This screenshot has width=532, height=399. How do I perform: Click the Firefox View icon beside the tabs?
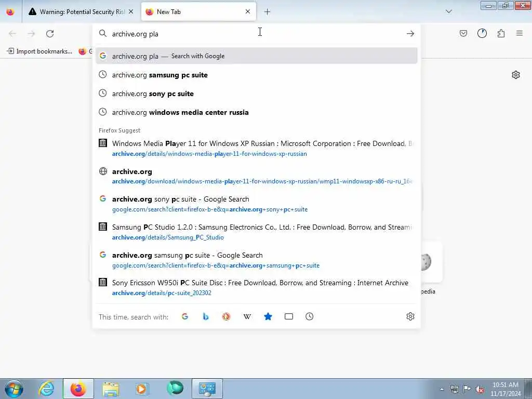coord(10,12)
